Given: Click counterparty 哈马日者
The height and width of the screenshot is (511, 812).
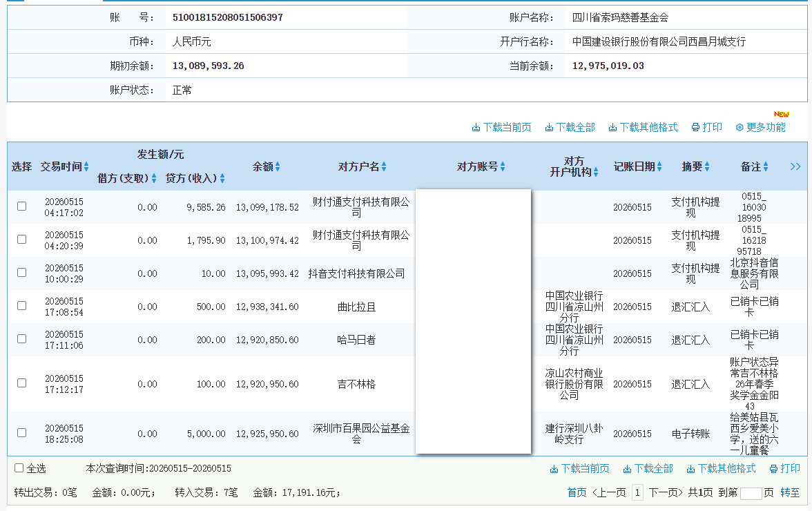Looking at the screenshot, I should (356, 340).
